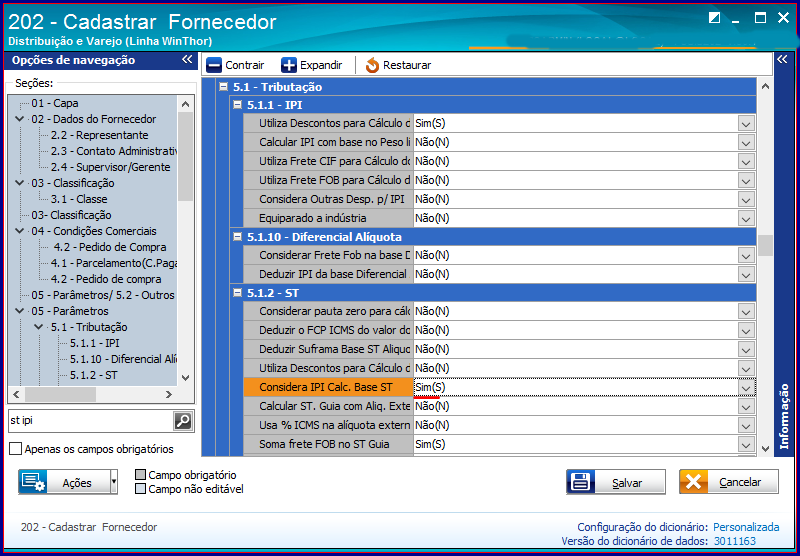Click the Restaurar arrow icon
This screenshot has height=556, width=800.
pos(372,65)
